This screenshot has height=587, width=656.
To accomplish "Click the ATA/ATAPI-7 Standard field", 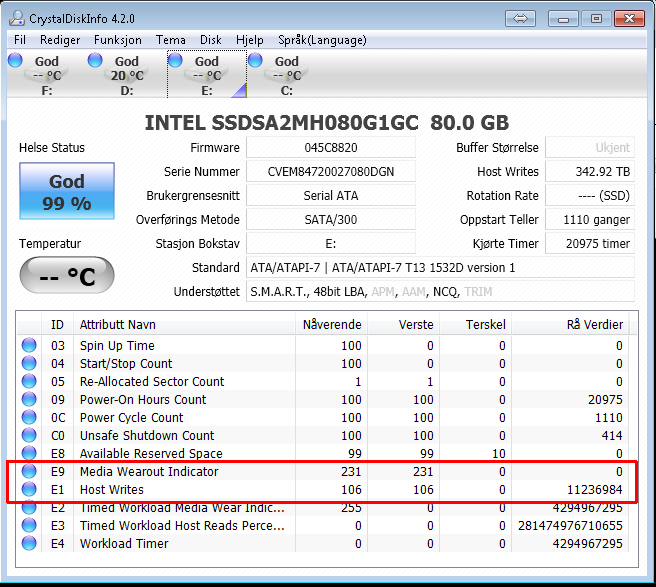I will click(x=441, y=267).
